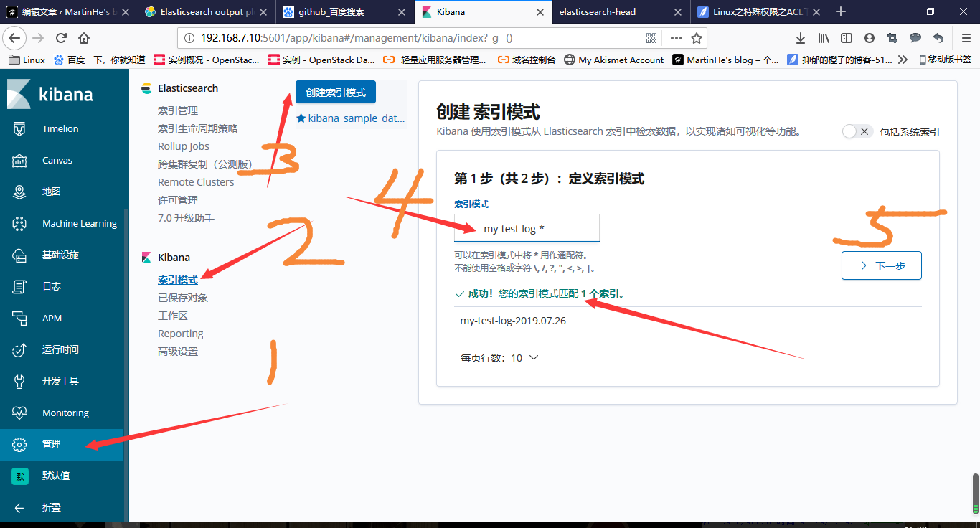Click the Machine Learning sidebar icon
Screen dimensions: 980x528
pyautogui.click(x=19, y=224)
